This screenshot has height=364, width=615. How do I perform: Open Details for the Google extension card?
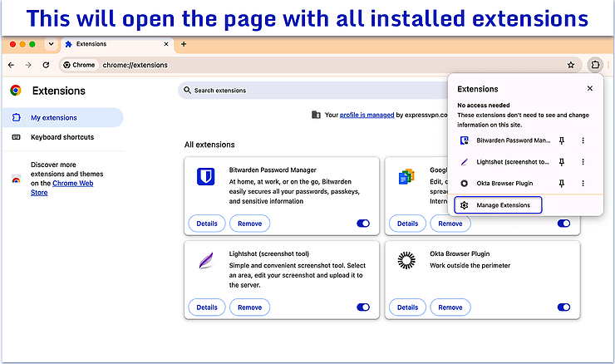coord(407,224)
